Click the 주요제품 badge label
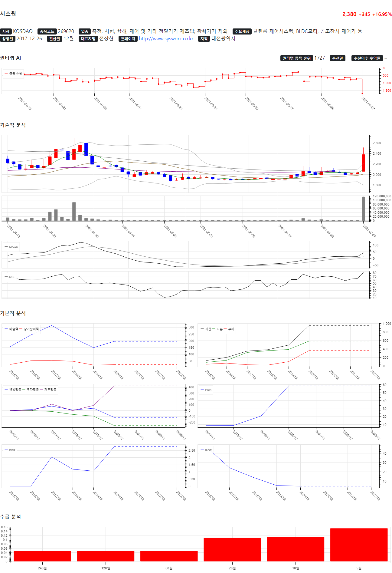The width and height of the screenshot is (392, 573). coord(242,31)
